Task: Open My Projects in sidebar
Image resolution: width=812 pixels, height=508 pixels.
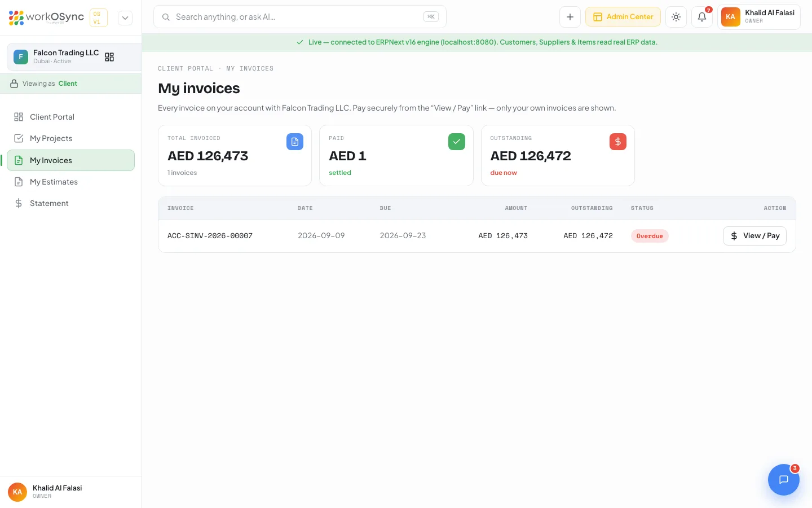Action: (x=70, y=138)
